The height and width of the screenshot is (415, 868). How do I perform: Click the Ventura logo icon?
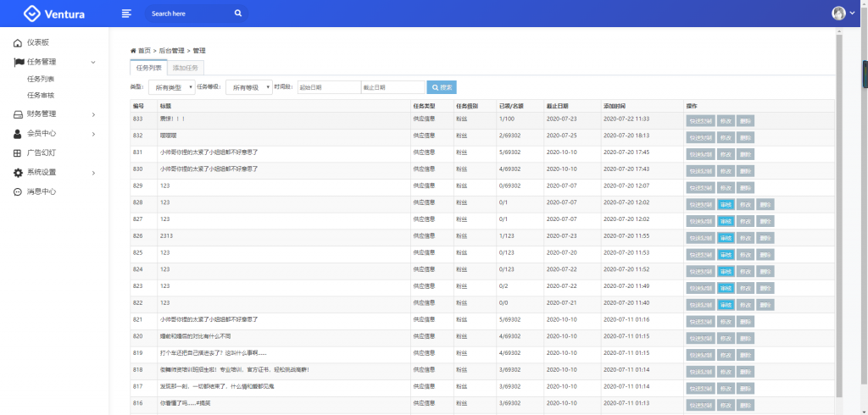click(x=31, y=14)
